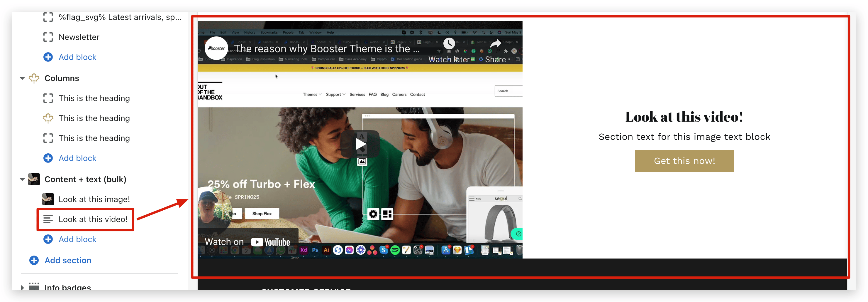Expand the Info badges section

tap(22, 288)
